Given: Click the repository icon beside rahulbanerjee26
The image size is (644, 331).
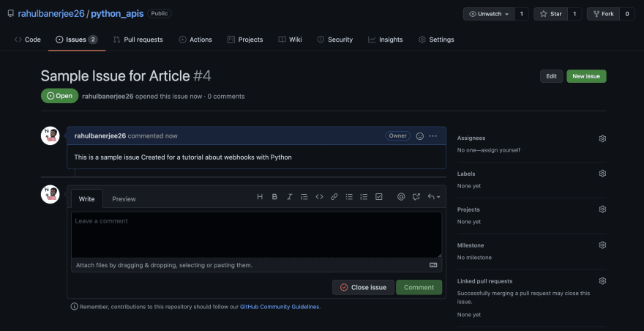Looking at the screenshot, I should tap(11, 14).
